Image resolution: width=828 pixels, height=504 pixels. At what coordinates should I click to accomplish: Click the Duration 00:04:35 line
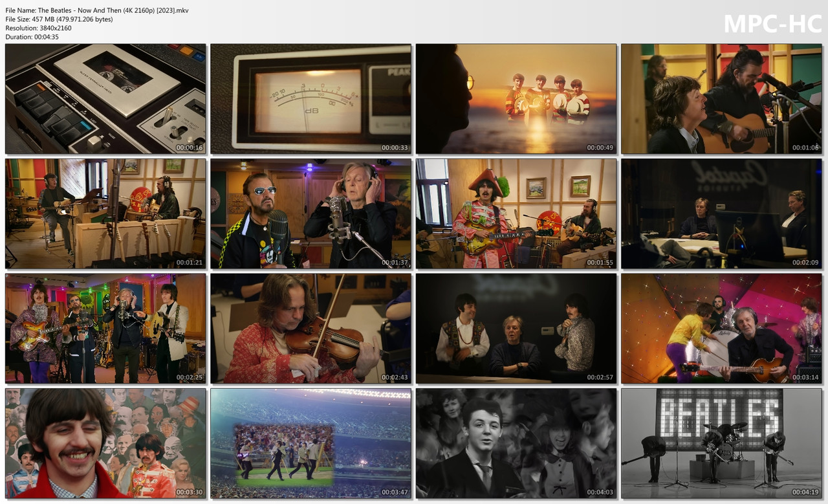(32, 37)
